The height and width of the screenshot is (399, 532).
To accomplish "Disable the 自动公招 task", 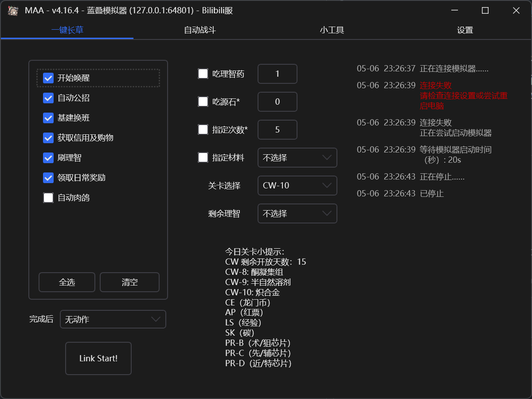I will (48, 98).
